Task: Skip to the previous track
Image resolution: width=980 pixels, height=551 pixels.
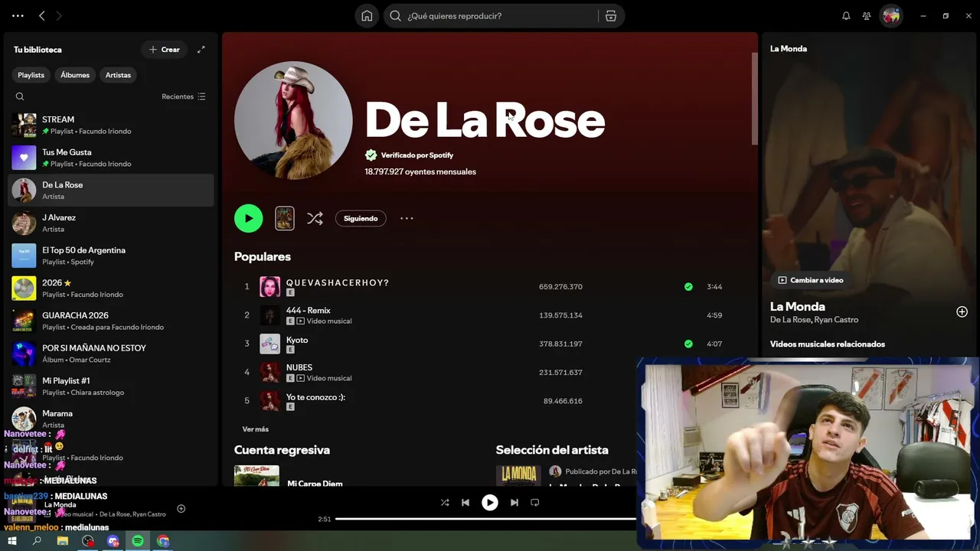Action: pyautogui.click(x=465, y=503)
